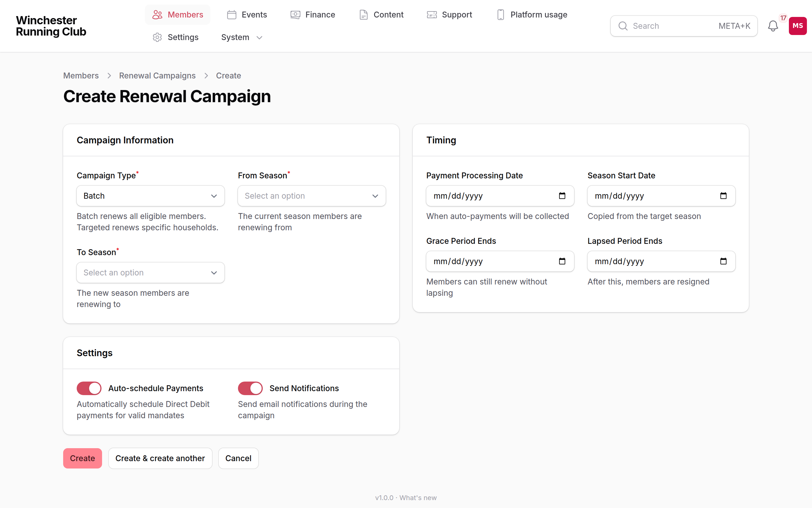Click the Events calendar icon
The image size is (812, 508).
coord(231,15)
